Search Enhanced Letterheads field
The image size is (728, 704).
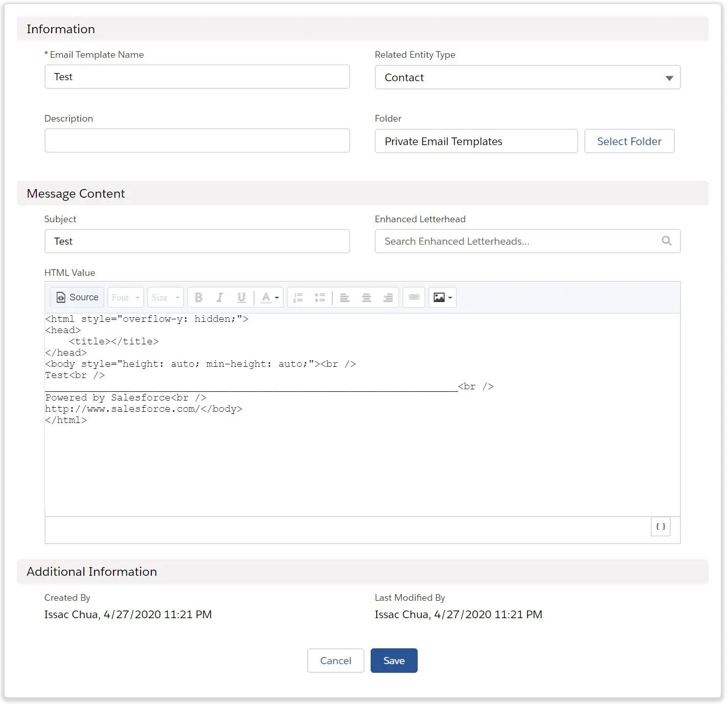pyautogui.click(x=528, y=241)
